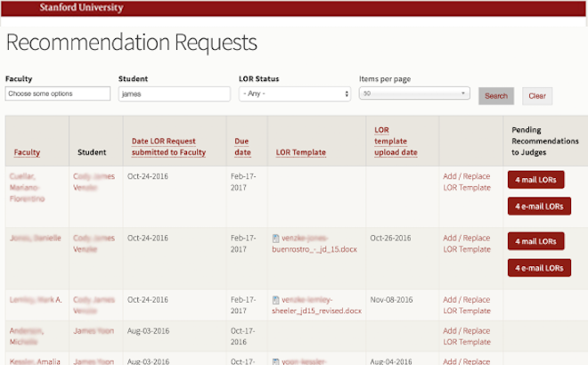Open student James Yoon link in Anderson row
The width and height of the screenshot is (588, 365).
[x=94, y=331]
